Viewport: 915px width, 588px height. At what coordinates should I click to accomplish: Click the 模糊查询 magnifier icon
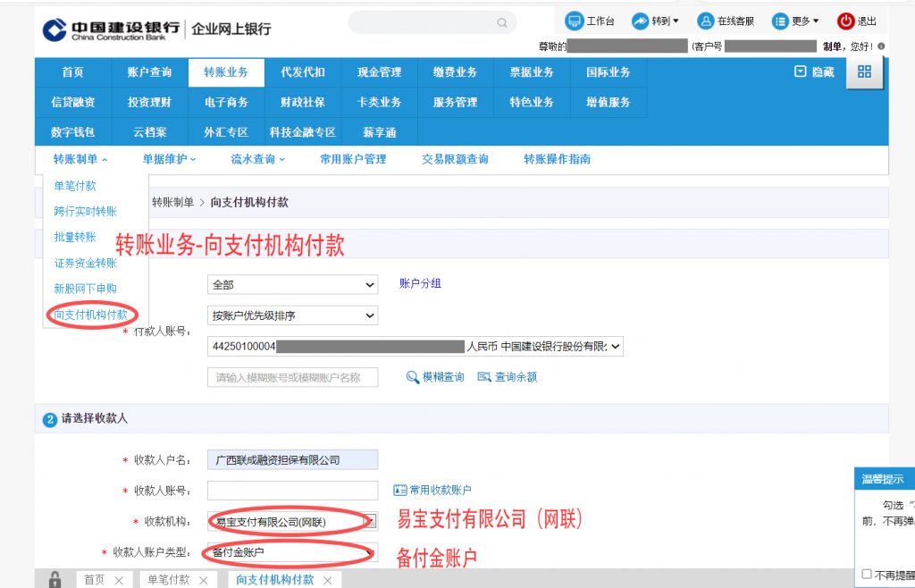point(413,377)
